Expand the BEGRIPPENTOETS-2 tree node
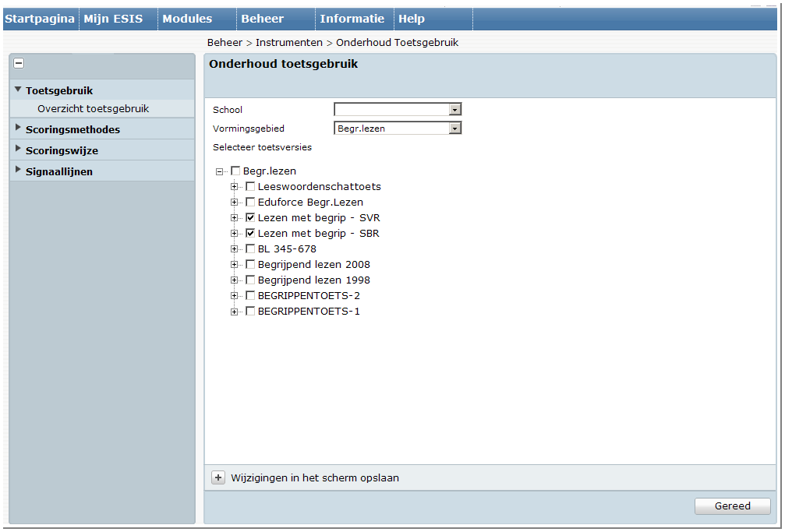The width and height of the screenshot is (785, 532). 234,296
